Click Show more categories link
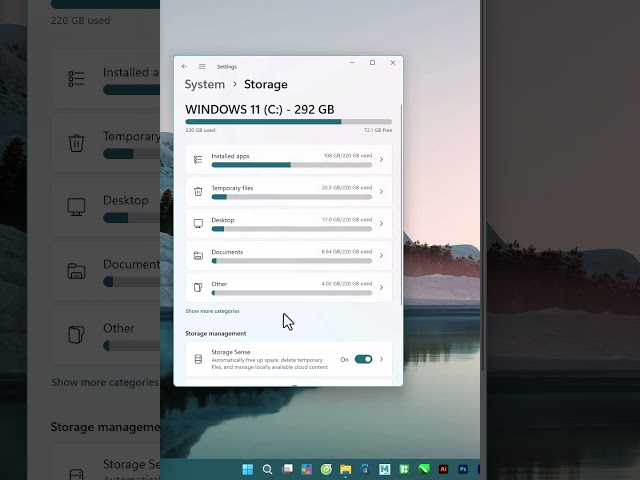640x480 pixels. click(212, 311)
